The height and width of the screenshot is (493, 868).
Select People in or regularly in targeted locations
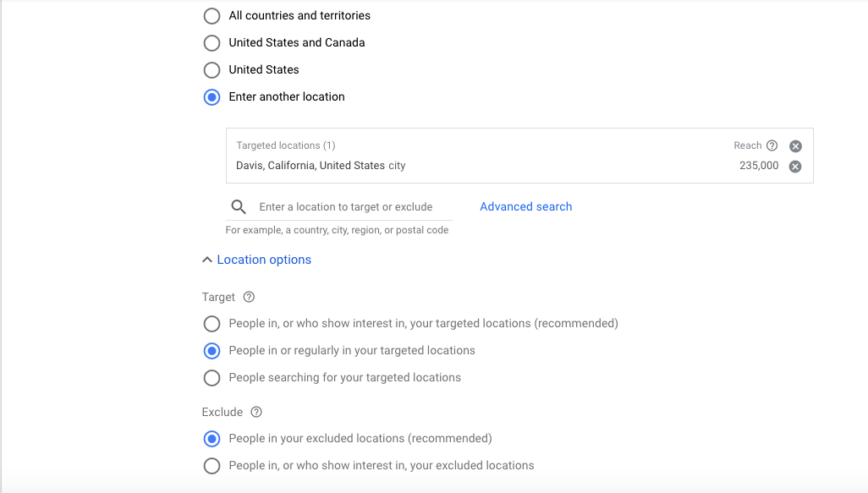[212, 350]
